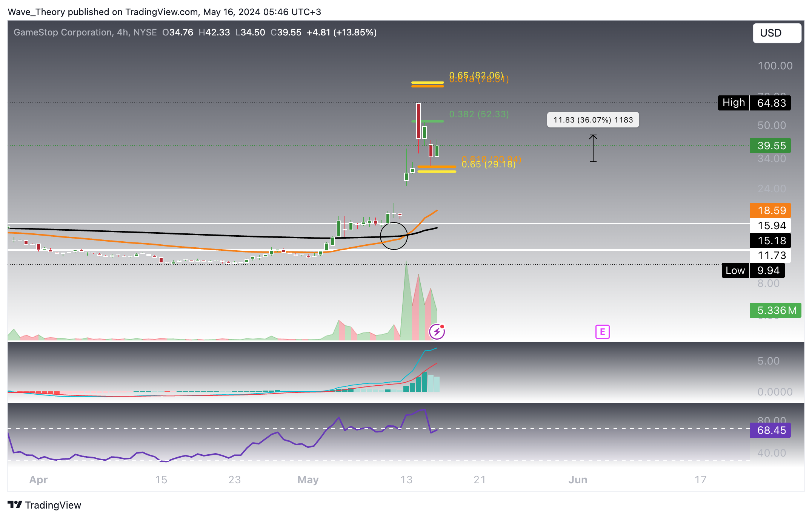Click the tall red candle at the 64.83 high
Image resolution: width=812 pixels, height=518 pixels.
pyautogui.click(x=418, y=121)
